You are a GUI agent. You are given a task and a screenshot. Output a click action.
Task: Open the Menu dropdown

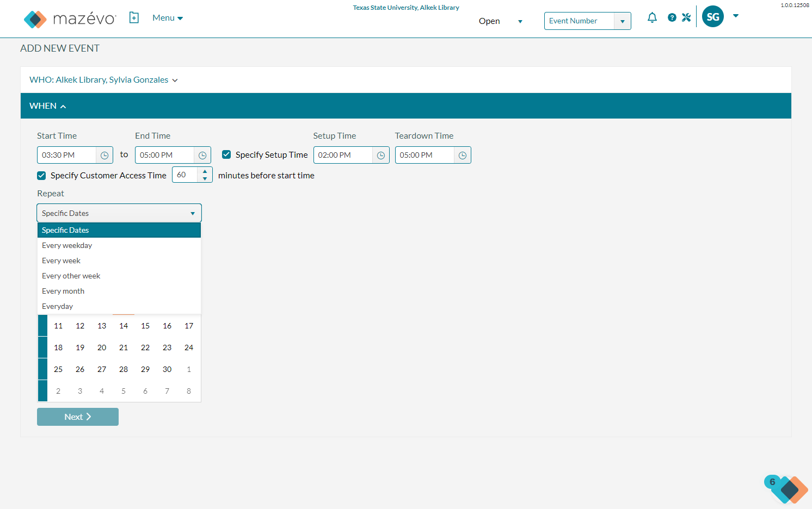pyautogui.click(x=168, y=18)
